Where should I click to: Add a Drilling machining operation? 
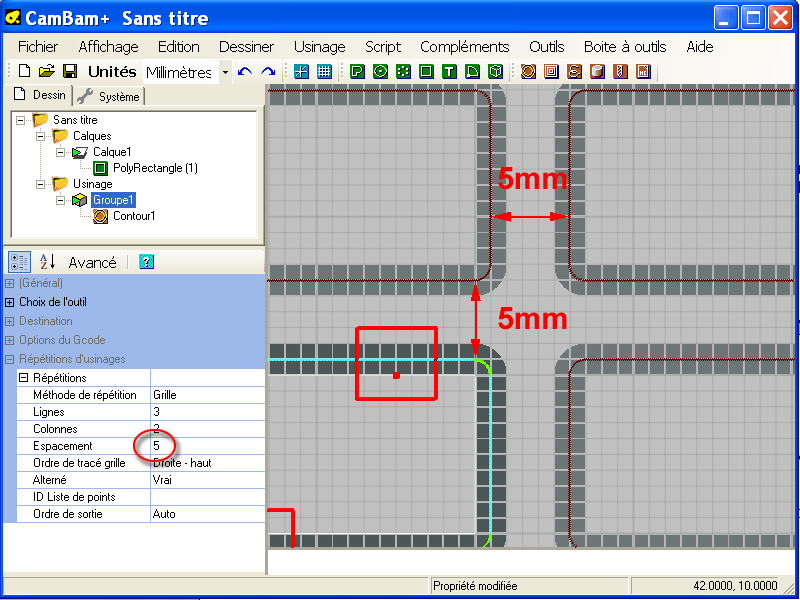[x=620, y=71]
